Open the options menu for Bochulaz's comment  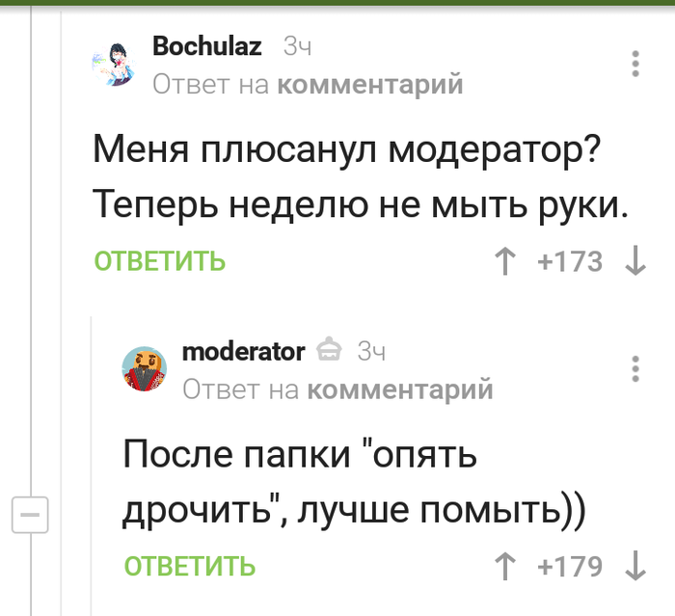tap(635, 64)
